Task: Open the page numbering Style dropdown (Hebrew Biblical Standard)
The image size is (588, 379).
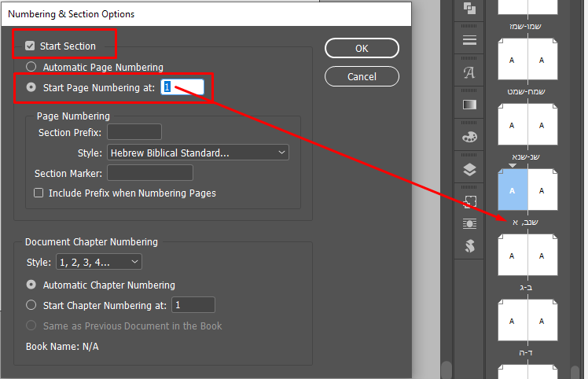Action: [x=198, y=153]
